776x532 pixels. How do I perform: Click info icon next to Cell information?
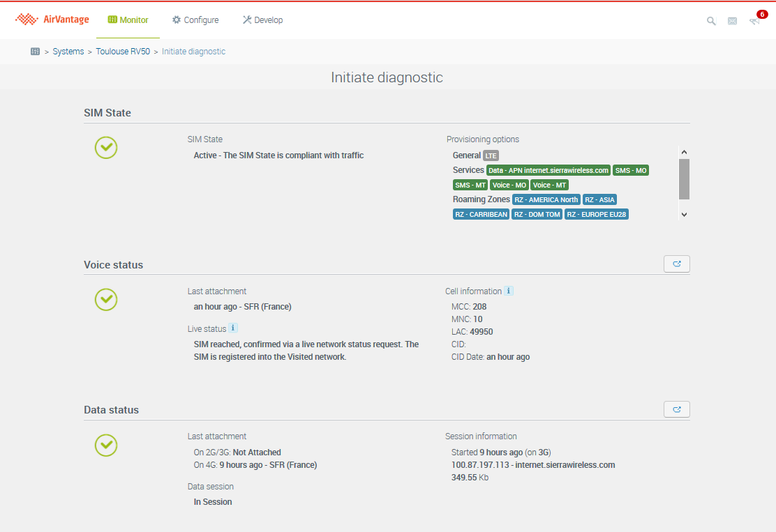[509, 291]
